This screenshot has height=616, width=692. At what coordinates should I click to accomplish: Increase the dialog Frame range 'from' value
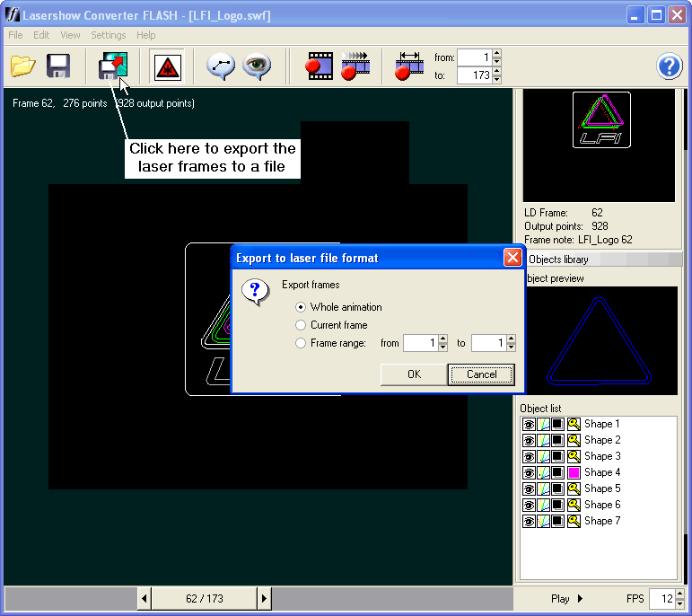[443, 339]
